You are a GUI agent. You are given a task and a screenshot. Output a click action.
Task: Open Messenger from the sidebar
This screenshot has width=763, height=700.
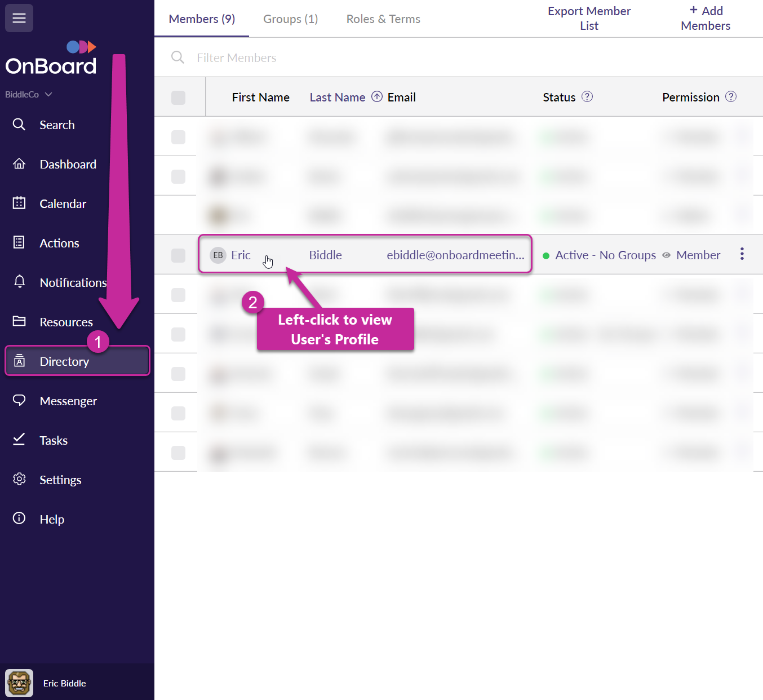pyautogui.click(x=68, y=401)
